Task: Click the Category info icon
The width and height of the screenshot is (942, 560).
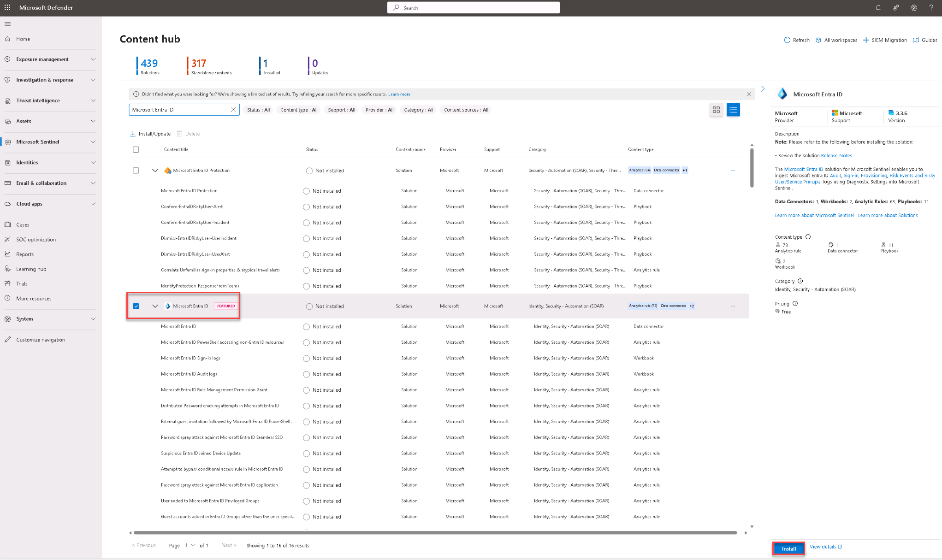Action: [x=800, y=281]
